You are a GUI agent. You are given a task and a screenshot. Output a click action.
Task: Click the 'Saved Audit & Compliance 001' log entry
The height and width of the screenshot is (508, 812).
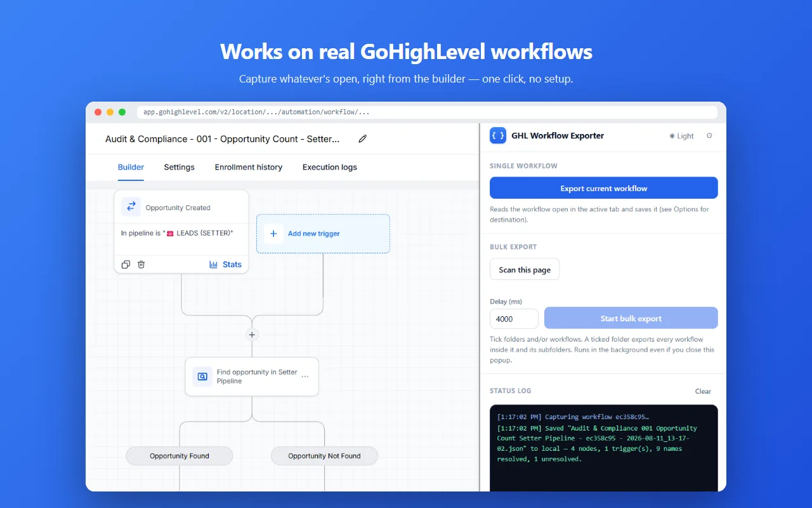point(597,443)
